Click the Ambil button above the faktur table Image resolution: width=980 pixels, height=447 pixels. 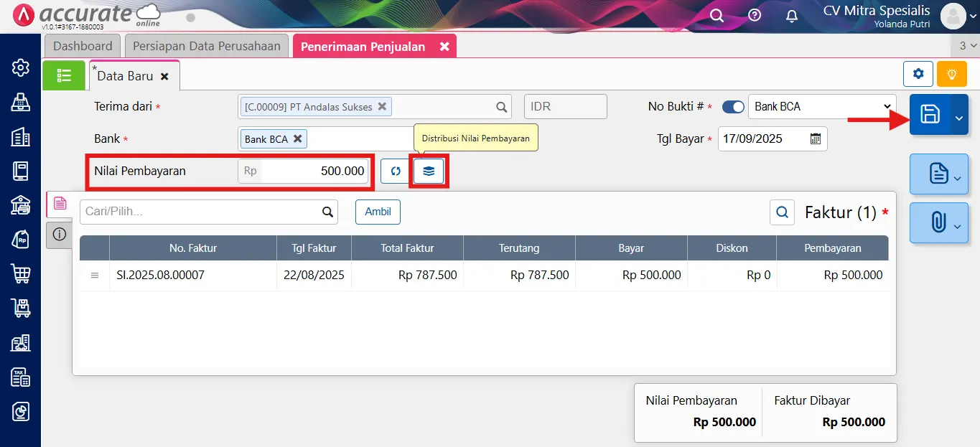378,212
